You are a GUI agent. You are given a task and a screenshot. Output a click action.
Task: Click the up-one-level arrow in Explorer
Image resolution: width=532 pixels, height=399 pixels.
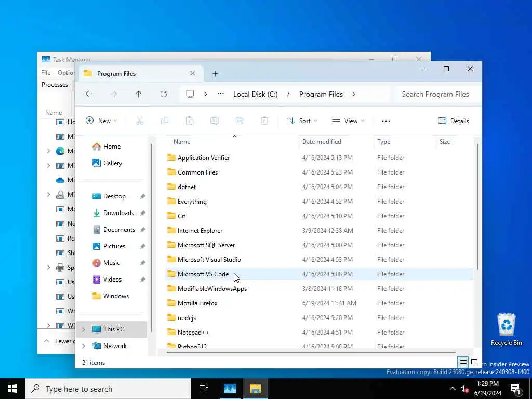(138, 94)
